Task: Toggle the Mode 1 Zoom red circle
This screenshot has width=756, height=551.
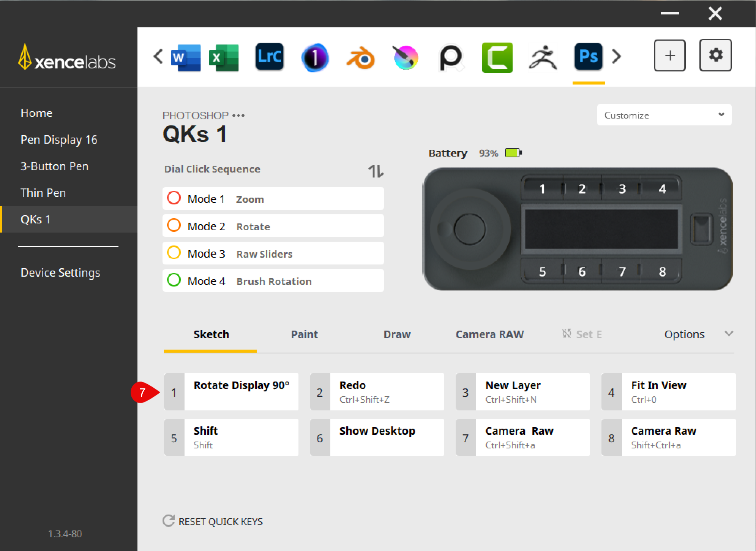Action: (x=174, y=198)
